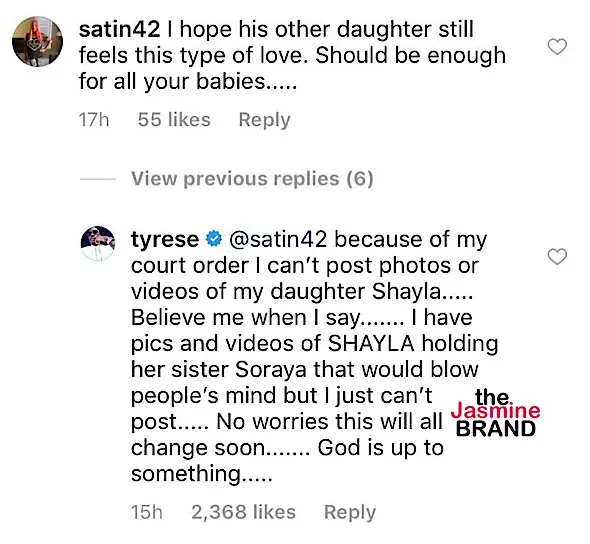This screenshot has width=590, height=544.
Task: View the 55 likes on satin42's comment
Action: click(x=174, y=120)
